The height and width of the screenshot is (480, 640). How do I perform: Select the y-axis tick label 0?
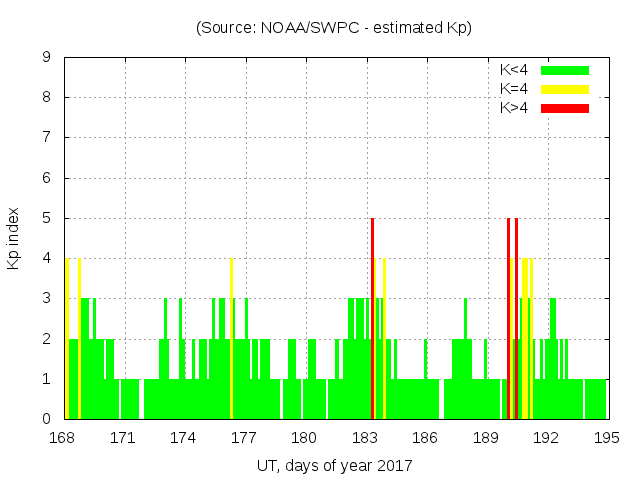[x=47, y=419]
